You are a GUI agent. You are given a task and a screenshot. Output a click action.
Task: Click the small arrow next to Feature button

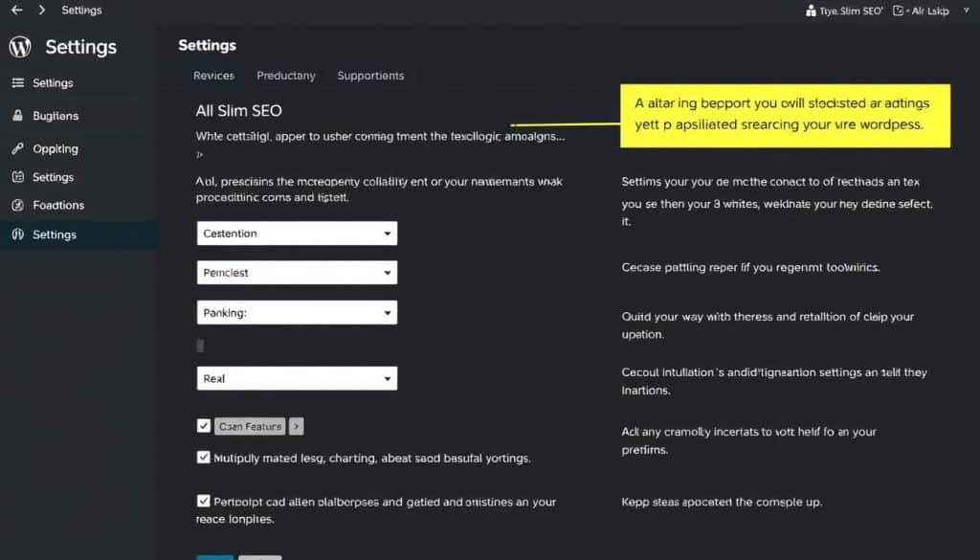click(297, 426)
